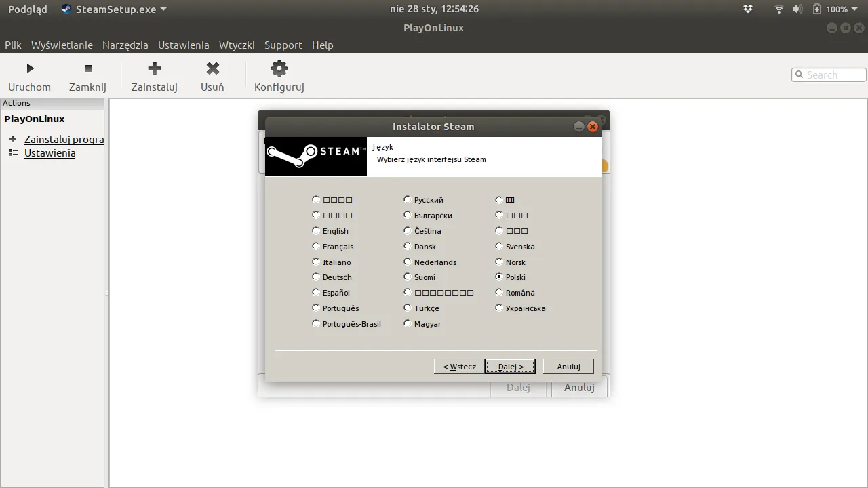Select Português-Brasil language option
Viewport: 868px width, 488px height.
pos(316,323)
